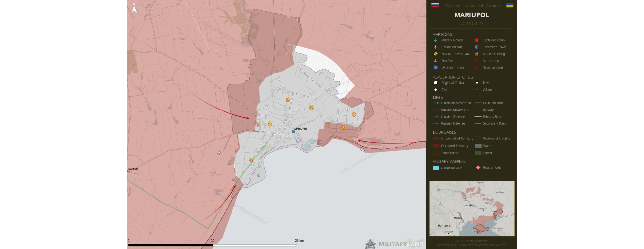Click the 'LINES' section heading
The image size is (644, 249).
(x=438, y=97)
